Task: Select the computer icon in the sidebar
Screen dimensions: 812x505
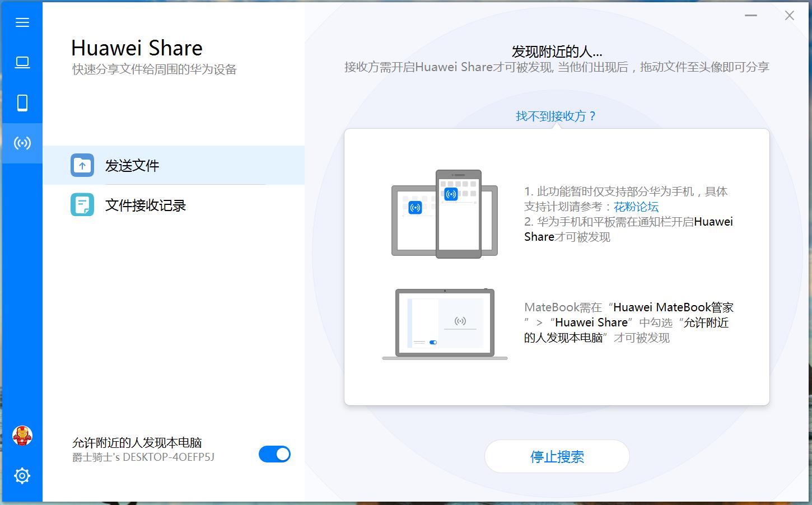Action: tap(22, 62)
